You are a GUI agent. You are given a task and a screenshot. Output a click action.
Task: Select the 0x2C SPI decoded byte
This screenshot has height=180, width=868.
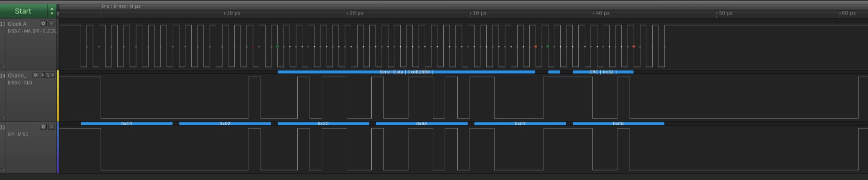(x=323, y=123)
